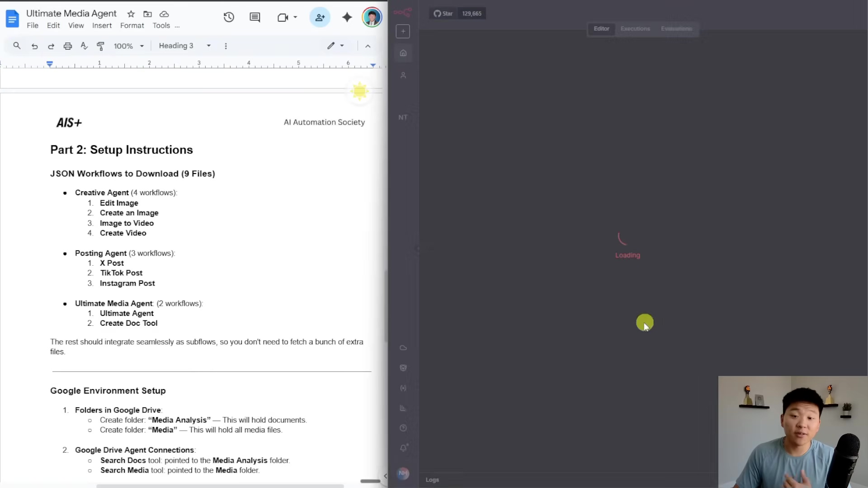Image resolution: width=868 pixels, height=488 pixels.
Task: Click the share people icon
Action: 320,18
